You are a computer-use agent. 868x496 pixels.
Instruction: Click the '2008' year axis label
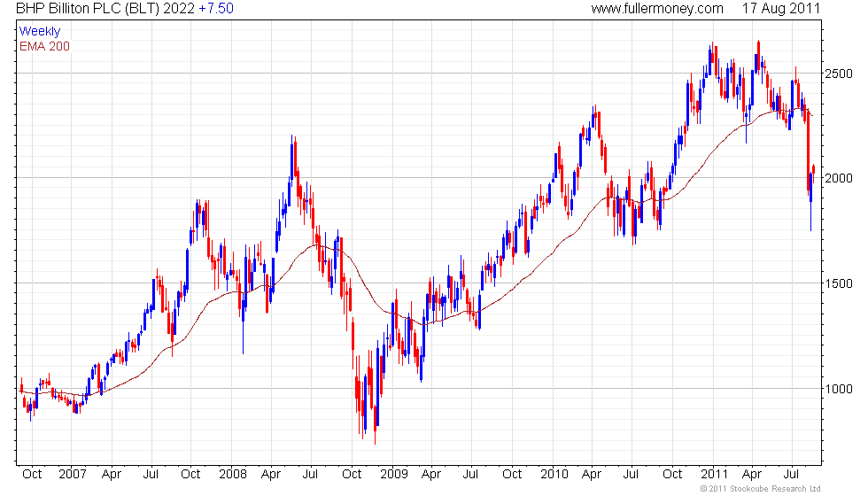click(232, 474)
